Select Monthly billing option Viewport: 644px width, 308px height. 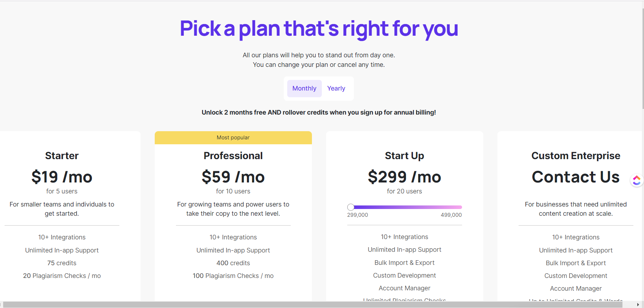(x=304, y=88)
